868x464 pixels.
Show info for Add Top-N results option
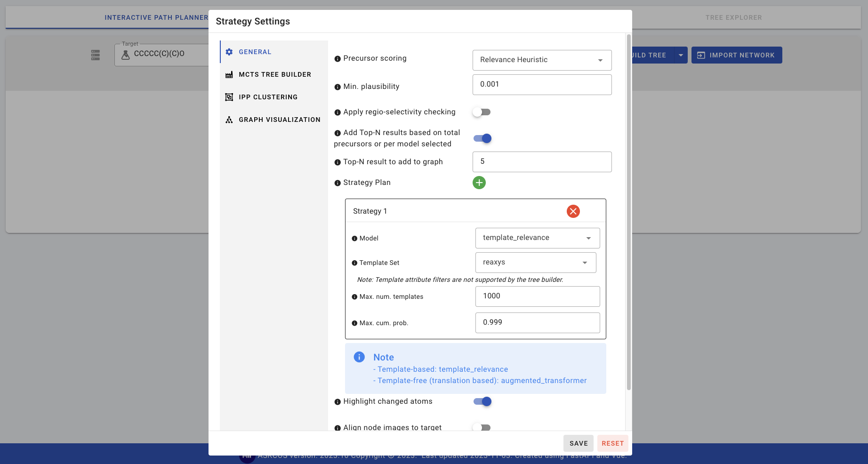tap(338, 133)
